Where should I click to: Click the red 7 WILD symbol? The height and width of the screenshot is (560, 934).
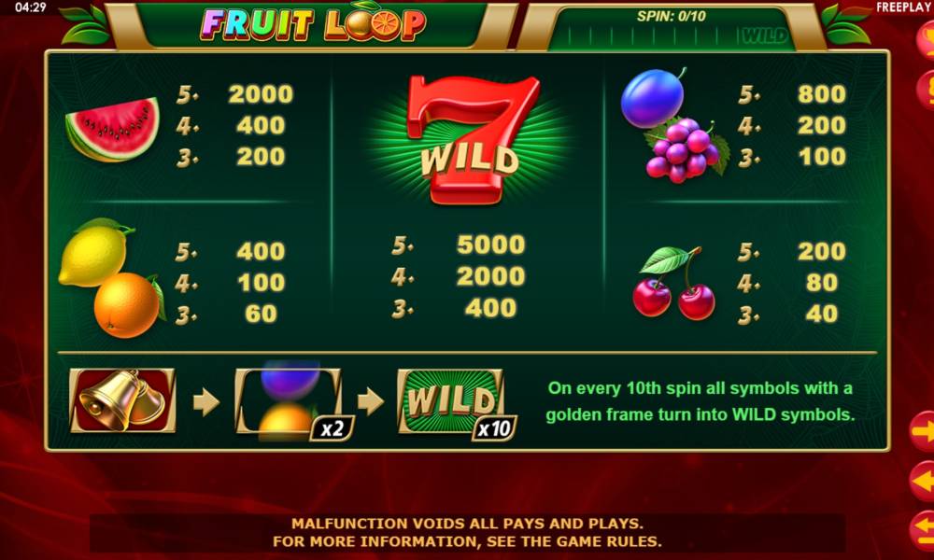coord(471,139)
